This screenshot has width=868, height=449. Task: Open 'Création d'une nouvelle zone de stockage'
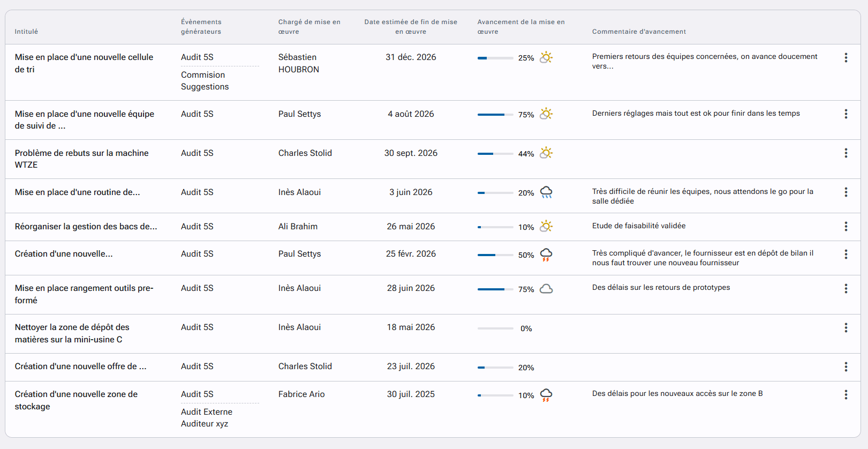77,400
